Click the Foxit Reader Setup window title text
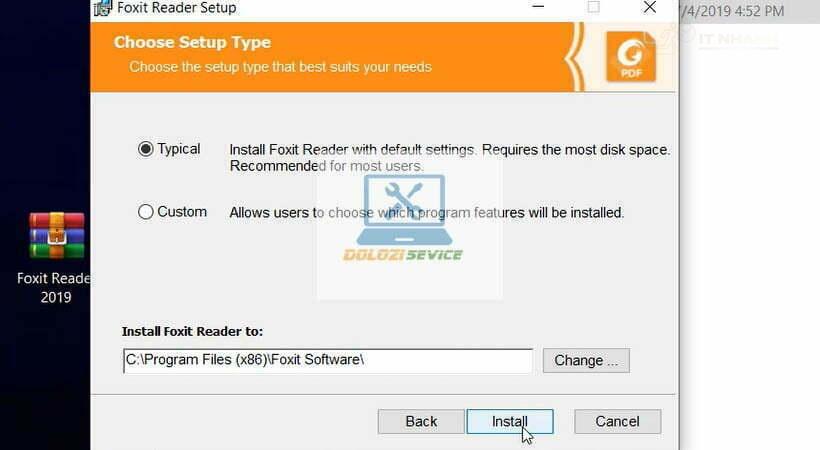Viewport: 820px width, 450px height. [177, 8]
